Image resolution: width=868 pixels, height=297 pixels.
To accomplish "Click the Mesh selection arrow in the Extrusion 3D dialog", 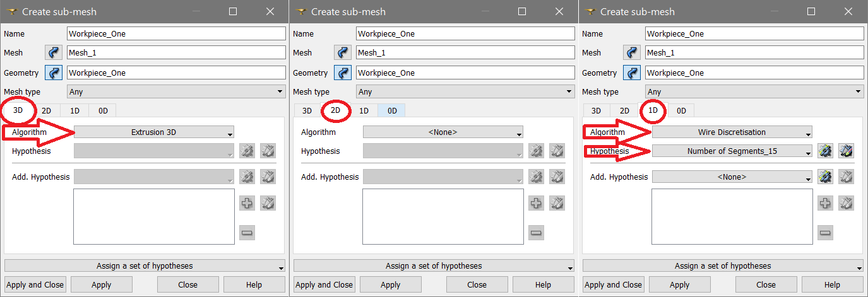I will pyautogui.click(x=53, y=53).
